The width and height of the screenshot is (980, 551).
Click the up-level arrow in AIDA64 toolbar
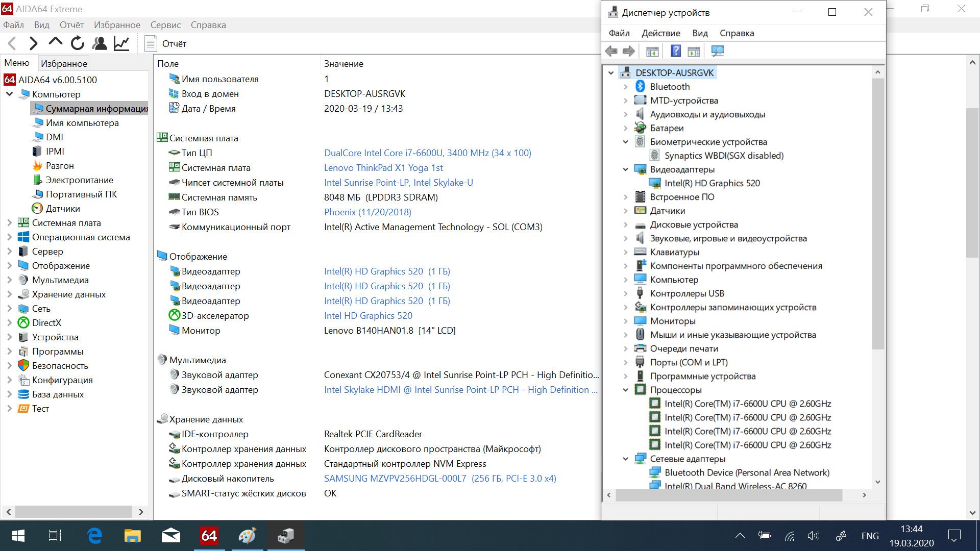point(55,43)
